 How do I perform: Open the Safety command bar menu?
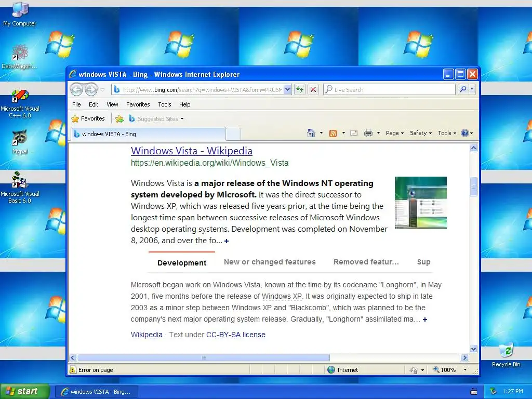click(x=421, y=133)
